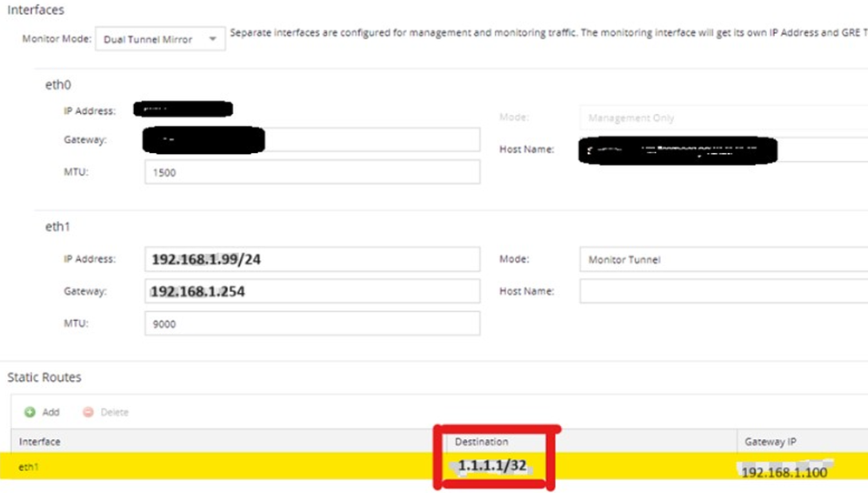
Task: Open the Monitor Mode dropdown
Action: click(160, 39)
